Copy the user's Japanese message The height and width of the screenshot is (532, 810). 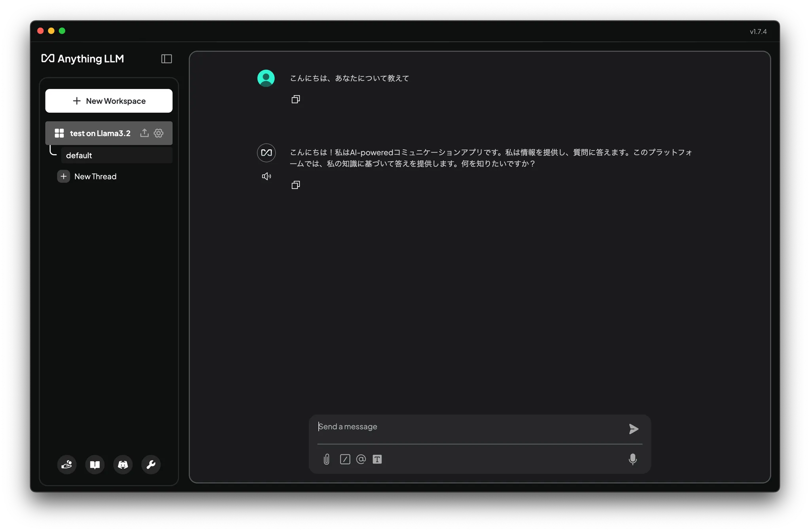[295, 99]
